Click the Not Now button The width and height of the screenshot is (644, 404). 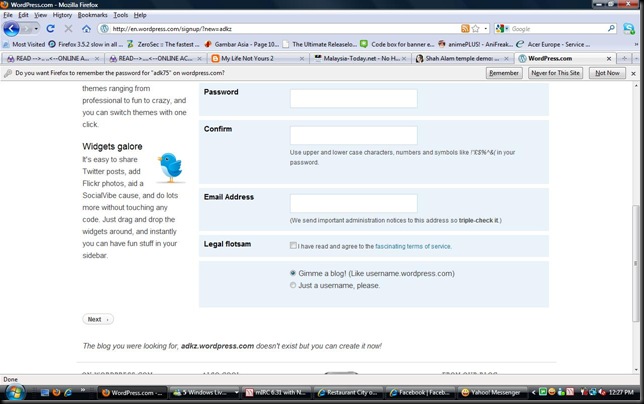pyautogui.click(x=607, y=73)
